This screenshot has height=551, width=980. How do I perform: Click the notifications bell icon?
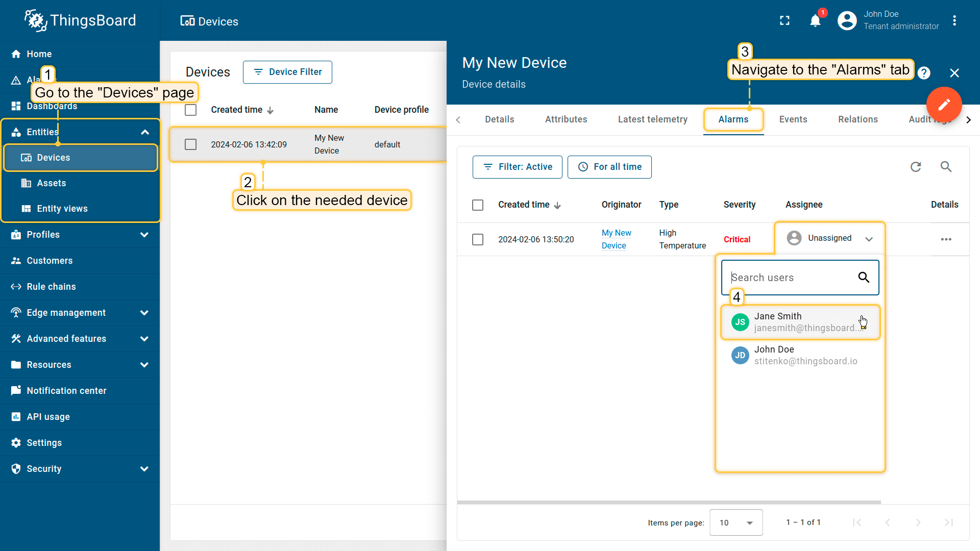815,21
